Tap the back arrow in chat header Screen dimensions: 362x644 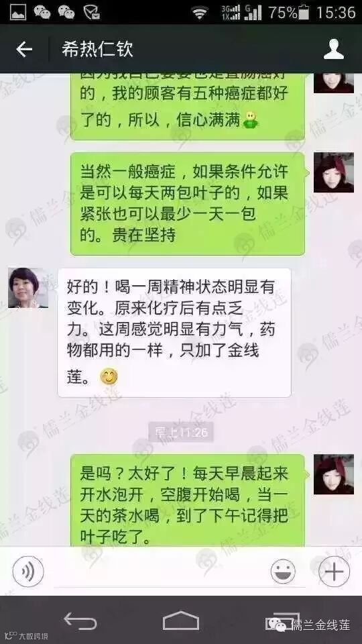click(x=24, y=49)
